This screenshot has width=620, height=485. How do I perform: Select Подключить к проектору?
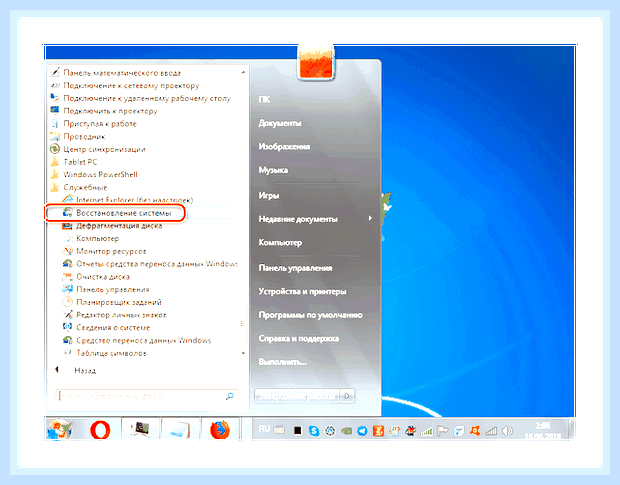[x=104, y=111]
